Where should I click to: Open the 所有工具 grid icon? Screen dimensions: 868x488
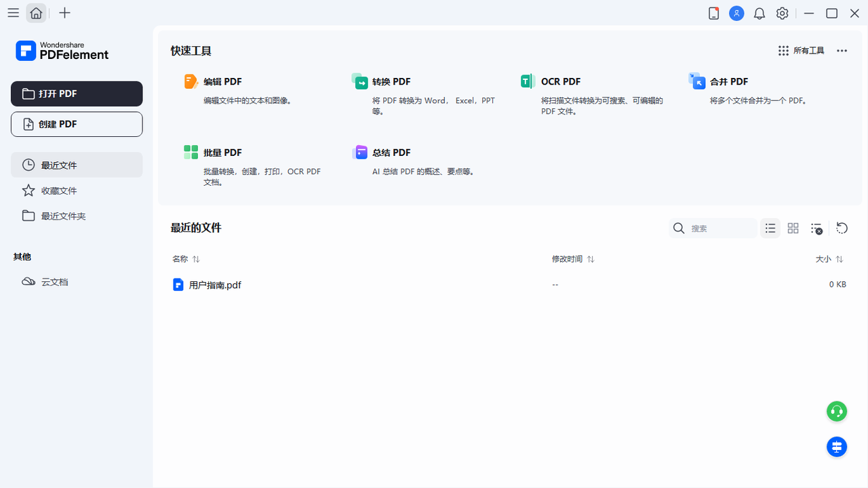(x=783, y=50)
